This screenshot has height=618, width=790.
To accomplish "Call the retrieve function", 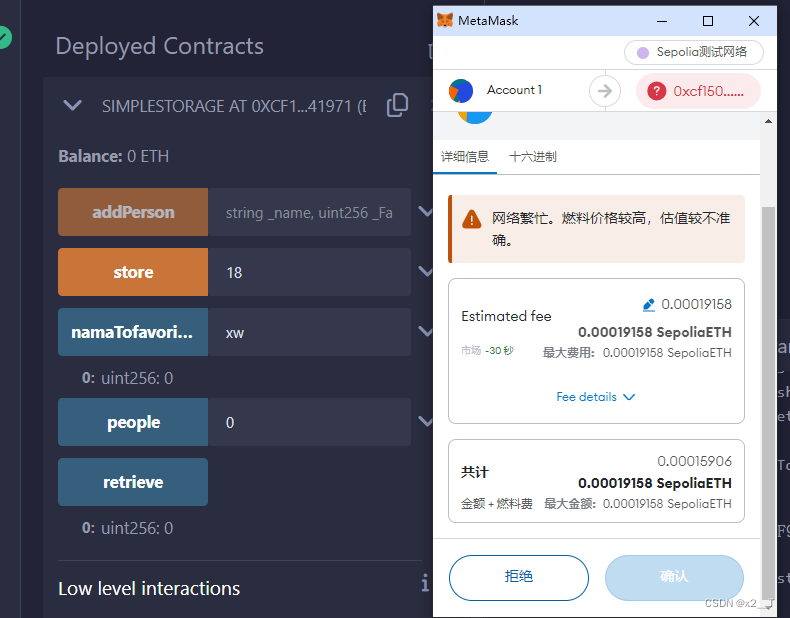I will [133, 482].
